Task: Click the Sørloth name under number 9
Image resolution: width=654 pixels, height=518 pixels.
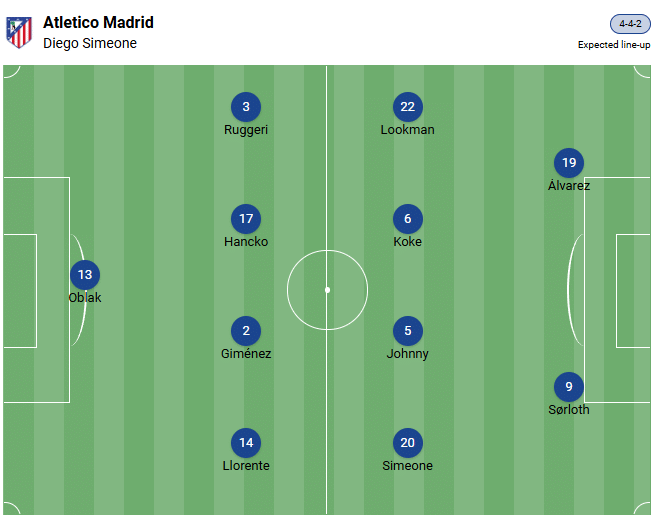Action: (x=569, y=410)
